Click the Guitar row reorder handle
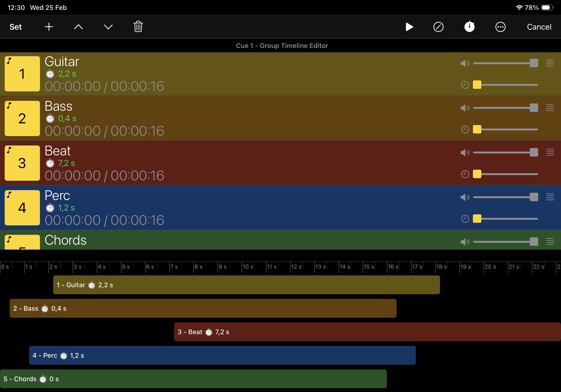This screenshot has height=392, width=561. click(x=550, y=63)
